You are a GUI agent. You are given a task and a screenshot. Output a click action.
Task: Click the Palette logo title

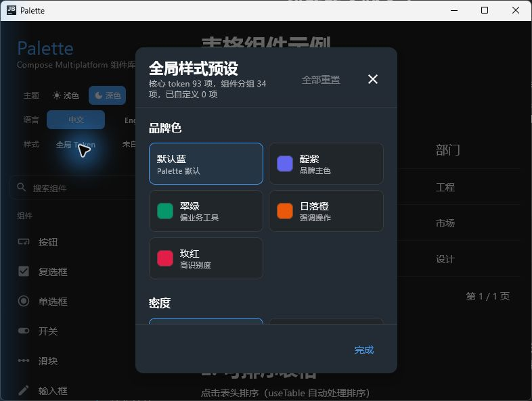tap(45, 48)
